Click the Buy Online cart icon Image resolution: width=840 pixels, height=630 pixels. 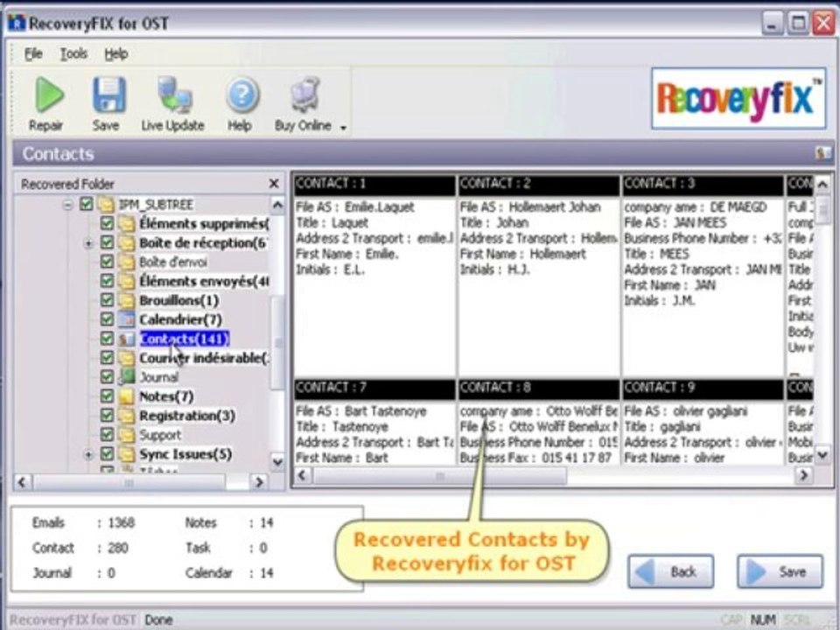point(306,94)
